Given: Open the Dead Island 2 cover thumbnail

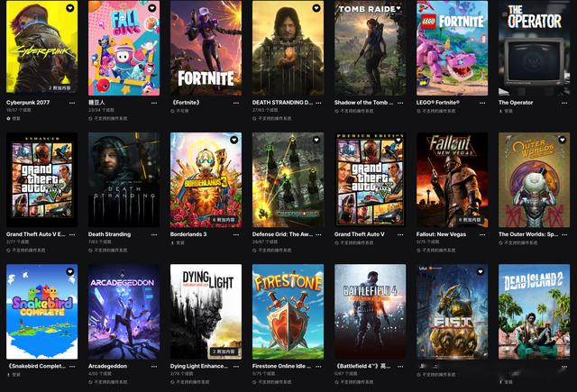Looking at the screenshot, I should pyautogui.click(x=534, y=312).
